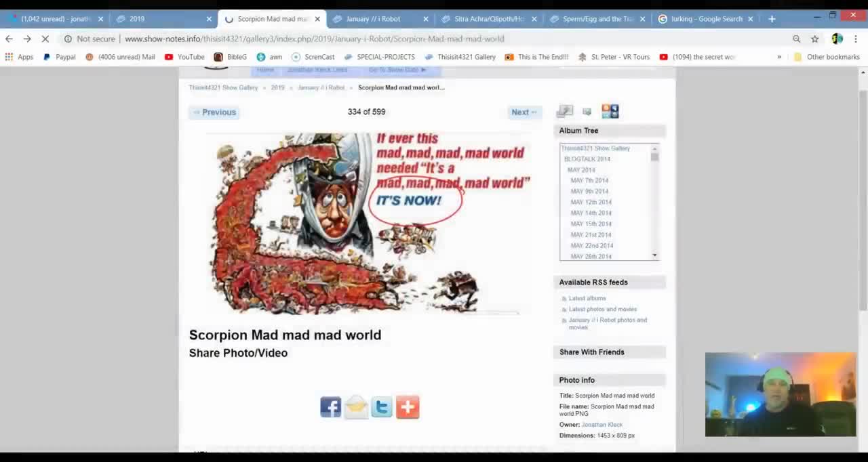Open the Chrome three-dot menu
The image size is (868, 462).
[856, 39]
